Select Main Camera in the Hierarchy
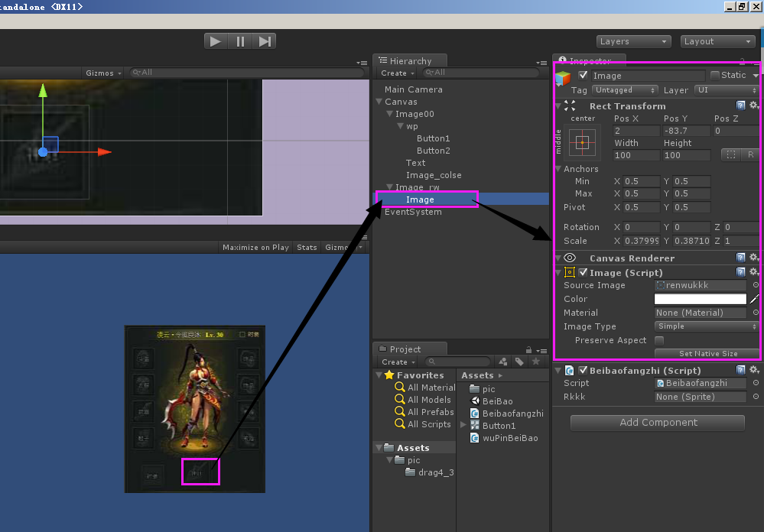Viewport: 764px width, 532px height. tap(413, 89)
